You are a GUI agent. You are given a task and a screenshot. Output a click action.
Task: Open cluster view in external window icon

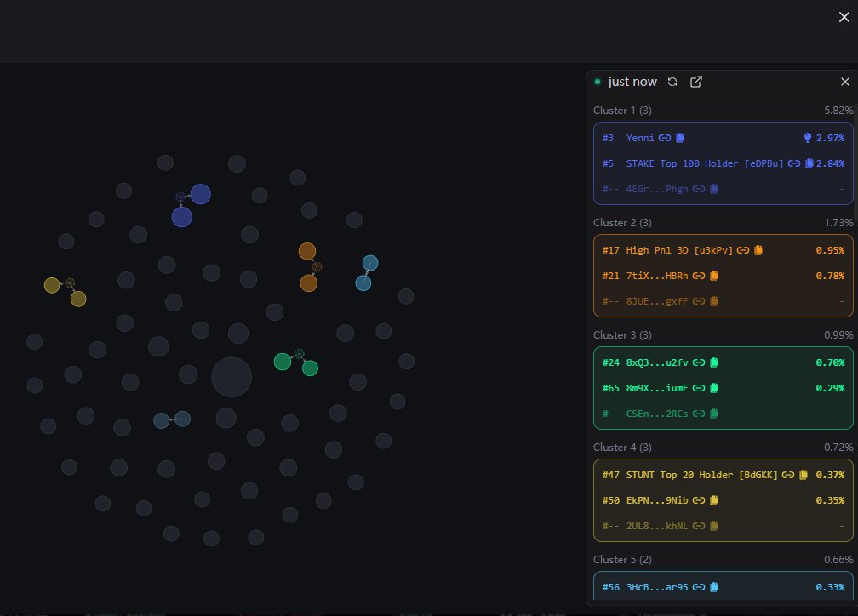(x=696, y=82)
